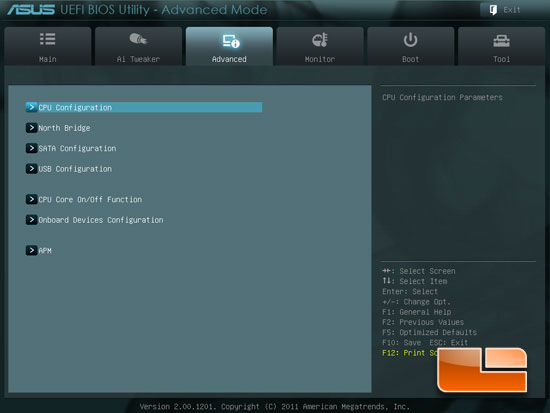The width and height of the screenshot is (550, 413).
Task: Click 'Select Item' hint text
Action: [x=423, y=281]
